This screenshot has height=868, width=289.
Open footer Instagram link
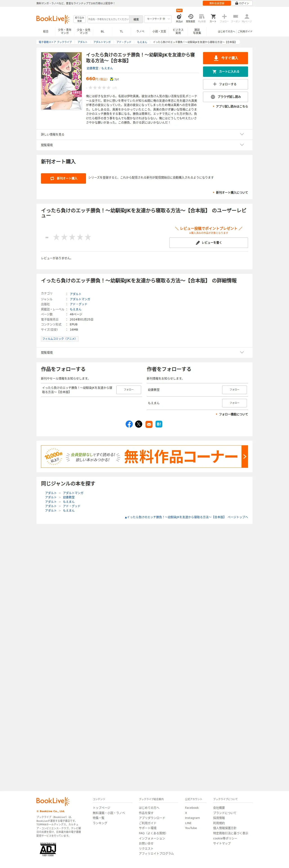192,818
